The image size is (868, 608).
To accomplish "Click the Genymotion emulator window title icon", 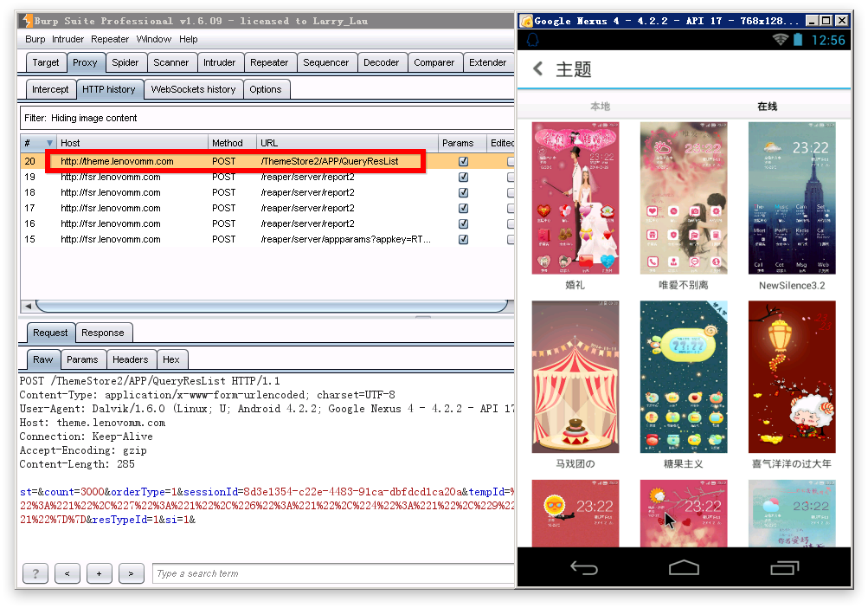I will tap(526, 21).
